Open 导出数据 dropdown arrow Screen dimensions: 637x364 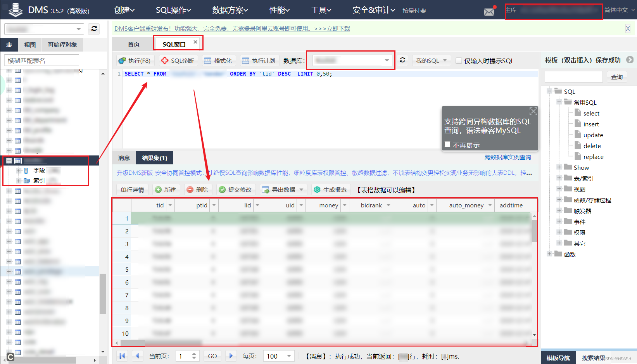(302, 190)
